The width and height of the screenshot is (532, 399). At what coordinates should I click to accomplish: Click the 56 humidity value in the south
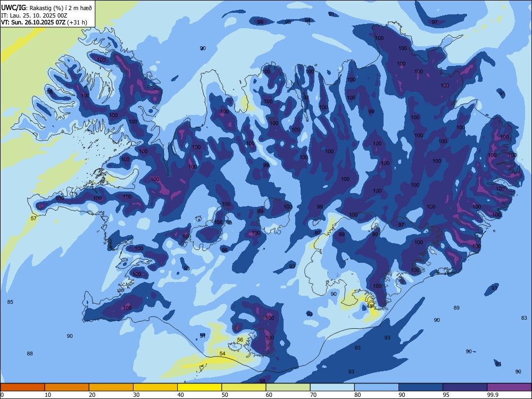point(240,339)
